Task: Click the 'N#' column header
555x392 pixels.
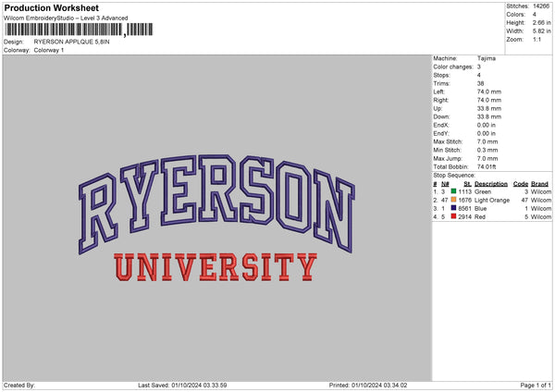Action: tap(445, 184)
